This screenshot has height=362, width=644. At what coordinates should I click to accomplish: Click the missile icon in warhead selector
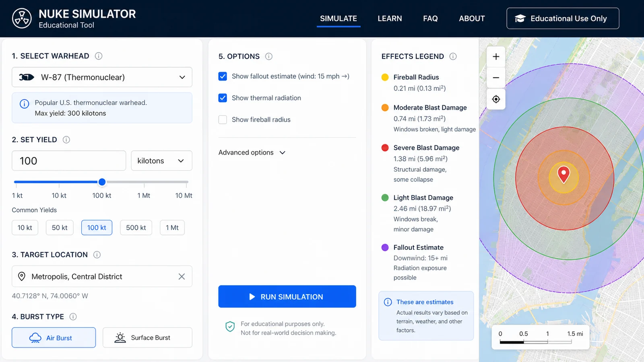tap(27, 77)
